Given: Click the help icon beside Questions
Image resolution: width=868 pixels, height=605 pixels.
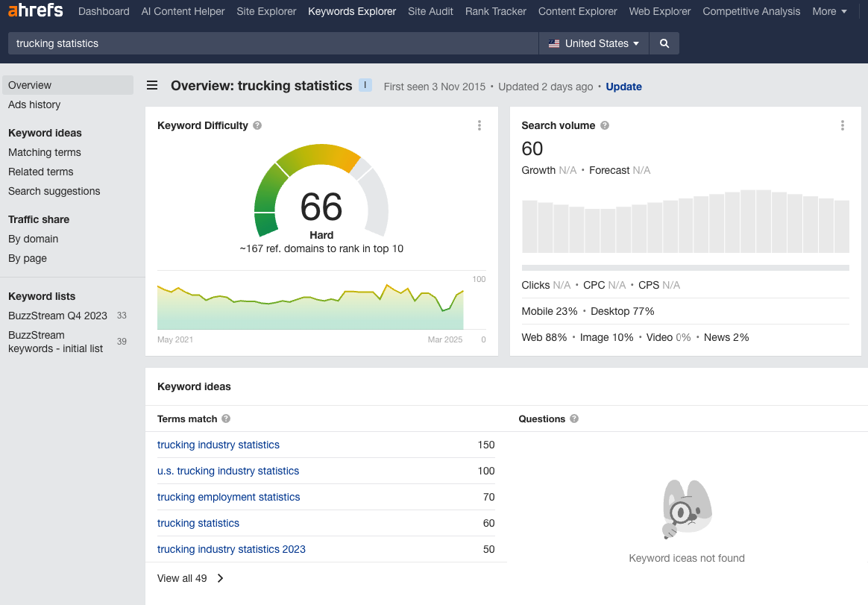Looking at the screenshot, I should click(x=573, y=419).
